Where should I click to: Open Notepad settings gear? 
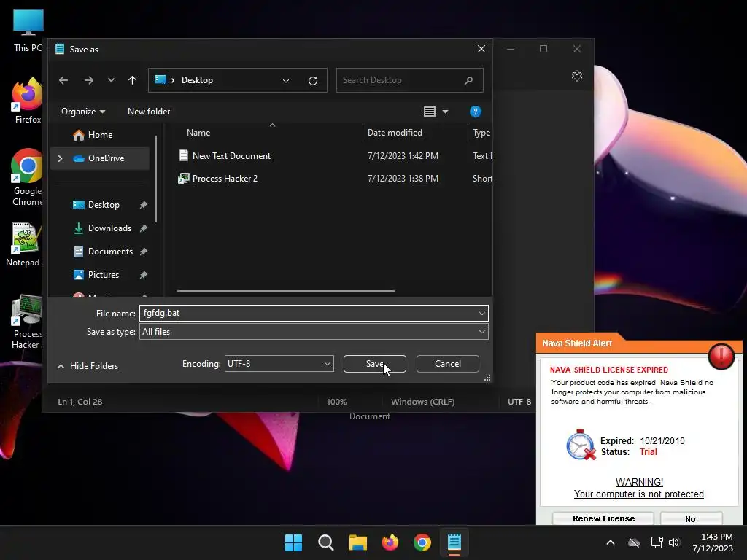(x=577, y=76)
